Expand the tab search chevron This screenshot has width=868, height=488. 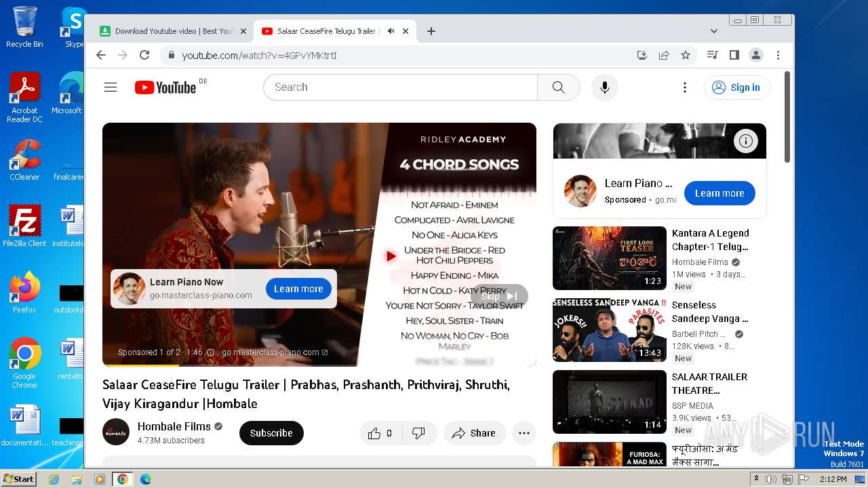pos(713,31)
